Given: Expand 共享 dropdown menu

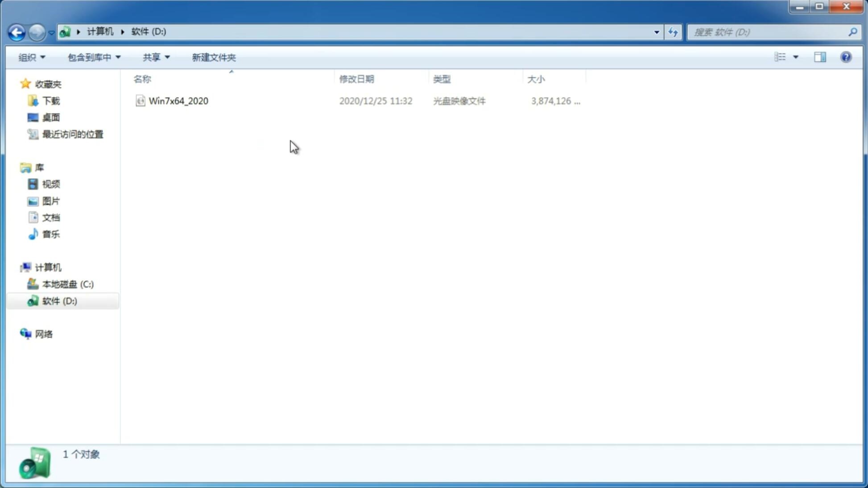Looking at the screenshot, I should [156, 57].
